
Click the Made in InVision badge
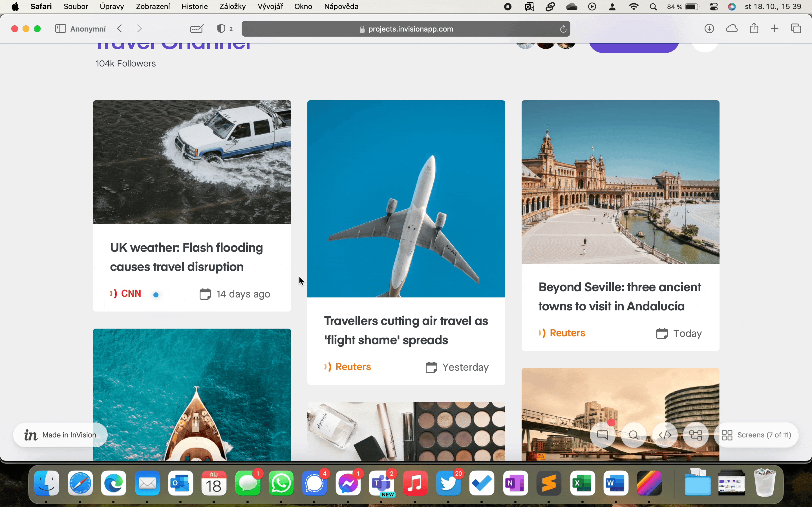[x=60, y=435]
